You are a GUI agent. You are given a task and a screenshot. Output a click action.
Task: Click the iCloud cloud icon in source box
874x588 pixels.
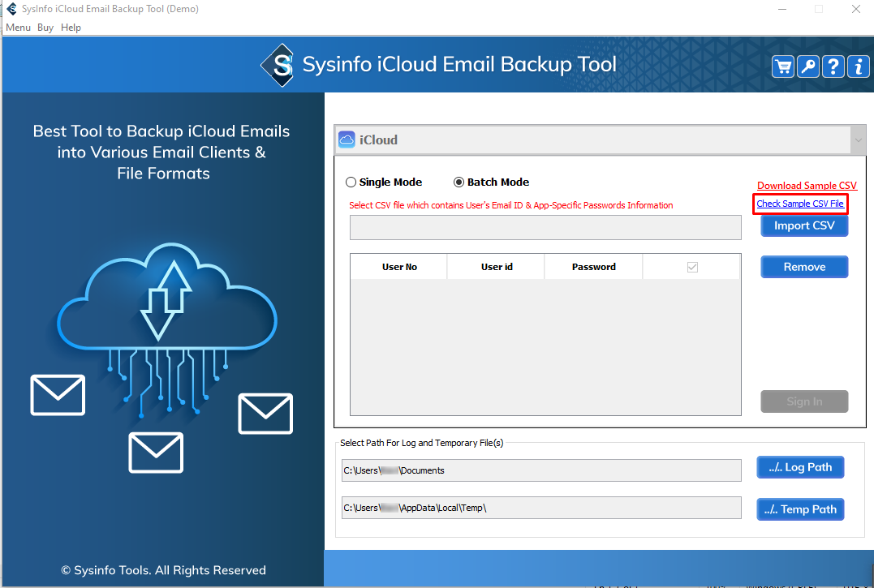tap(347, 139)
